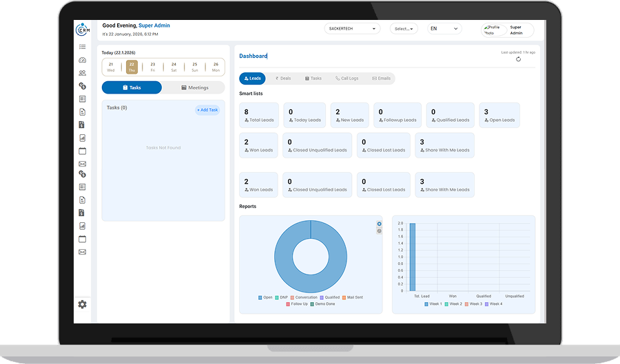
Task: Click the Add Task button
Action: (207, 110)
